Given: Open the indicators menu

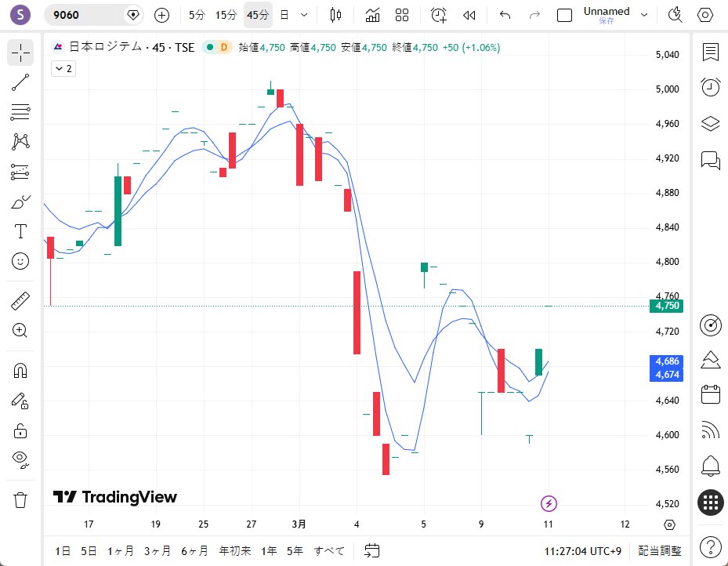Looking at the screenshot, I should [372, 16].
